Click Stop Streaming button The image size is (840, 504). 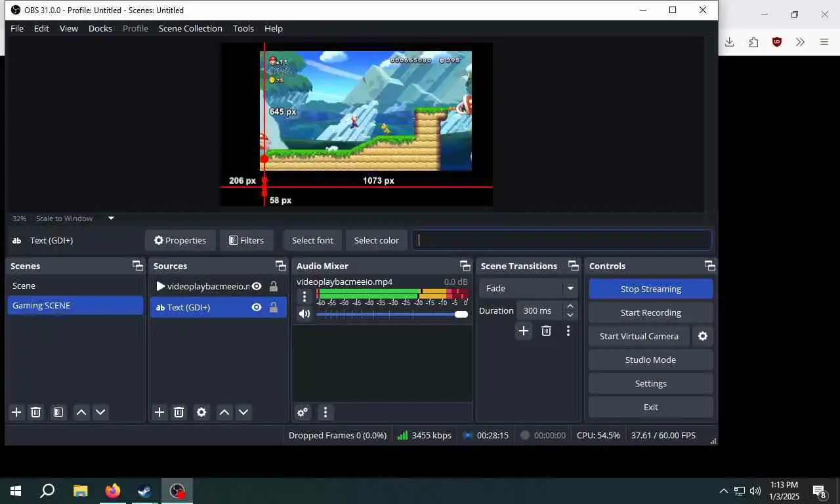pyautogui.click(x=651, y=289)
